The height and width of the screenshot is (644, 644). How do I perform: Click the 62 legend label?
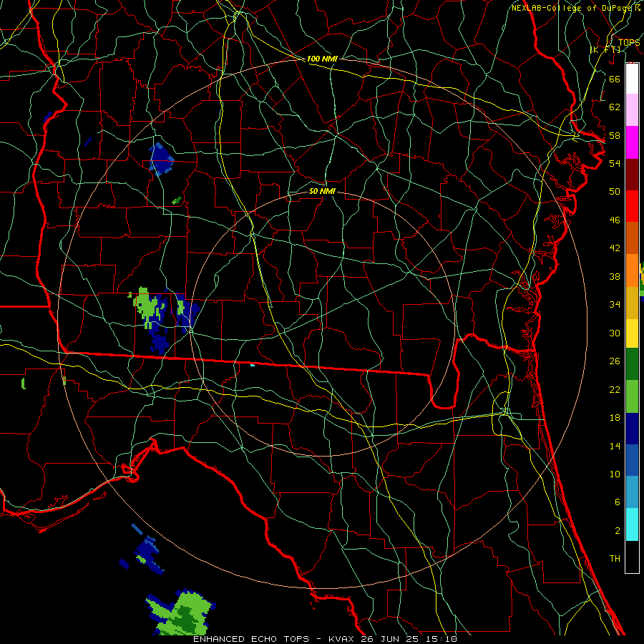(615, 107)
